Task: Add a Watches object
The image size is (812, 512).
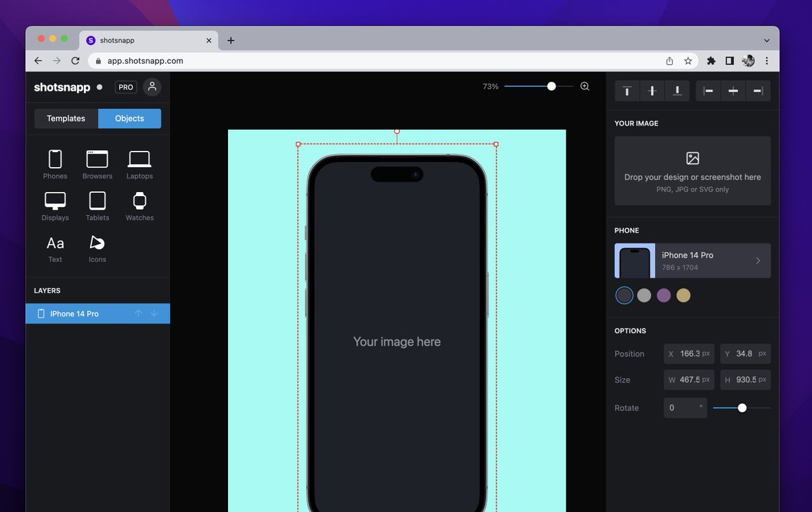Action: 139,206
